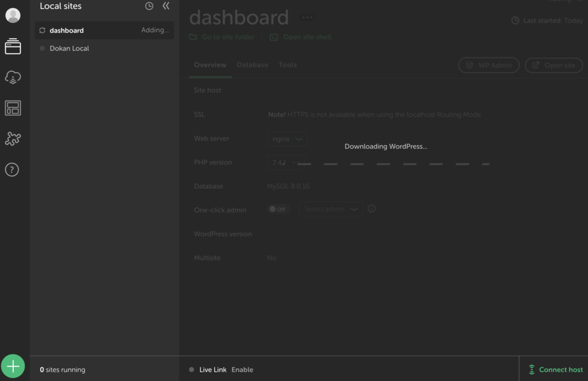588x381 pixels.
Task: Open the Add-ons puzzle icon
Action: 13,139
